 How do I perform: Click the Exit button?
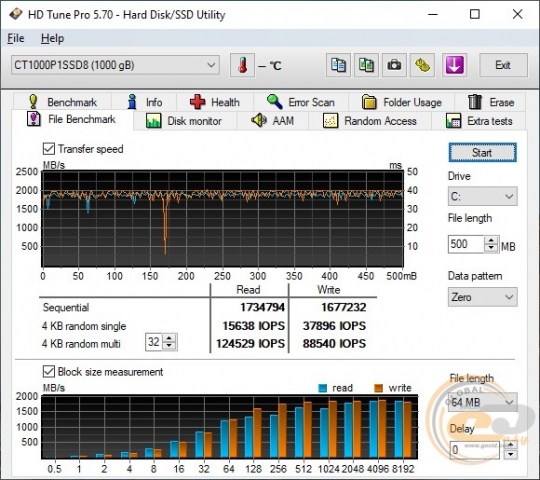(x=503, y=65)
